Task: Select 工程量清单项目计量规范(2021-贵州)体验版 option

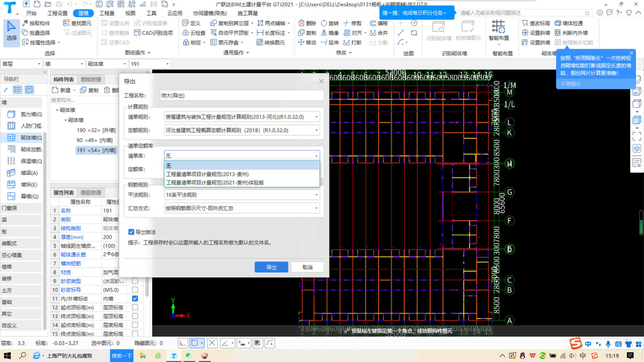Action: click(x=242, y=183)
